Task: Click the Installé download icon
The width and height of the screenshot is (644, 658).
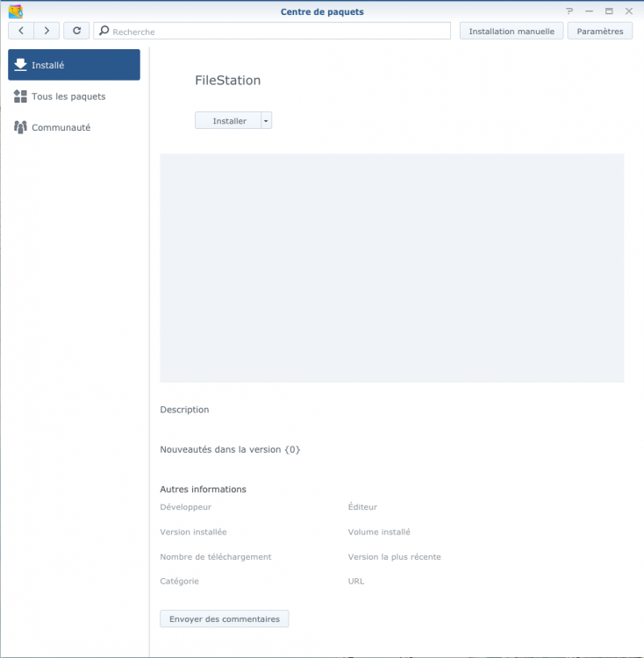Action: 20,65
